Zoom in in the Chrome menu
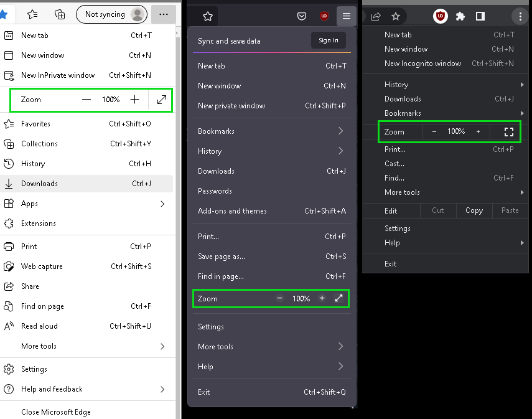Screen dimensions: 532x419 pyautogui.click(x=478, y=132)
